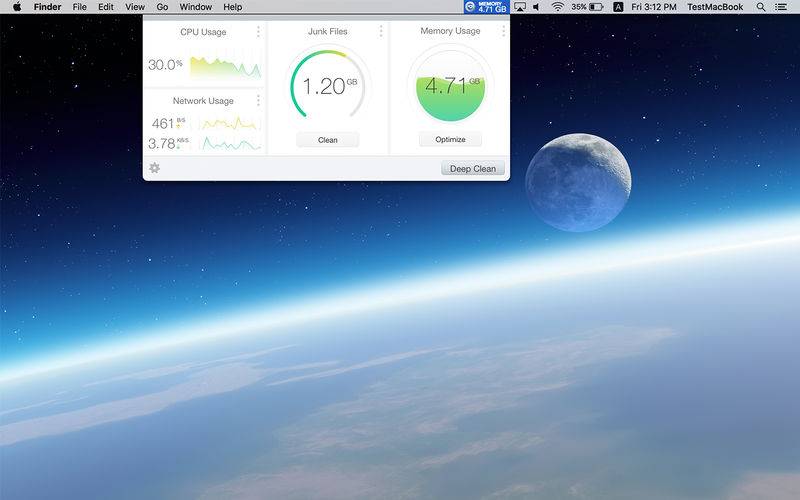This screenshot has width=800, height=500.
Task: Click the Clean button under Junk Files
Action: [328, 140]
